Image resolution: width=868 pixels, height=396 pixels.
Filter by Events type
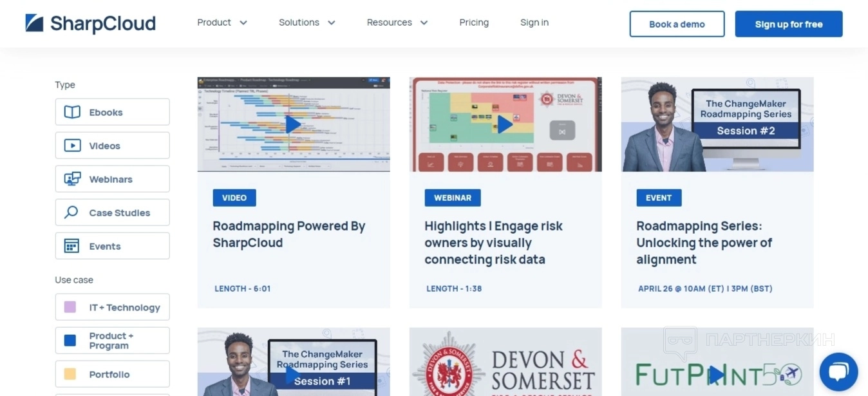tap(113, 246)
